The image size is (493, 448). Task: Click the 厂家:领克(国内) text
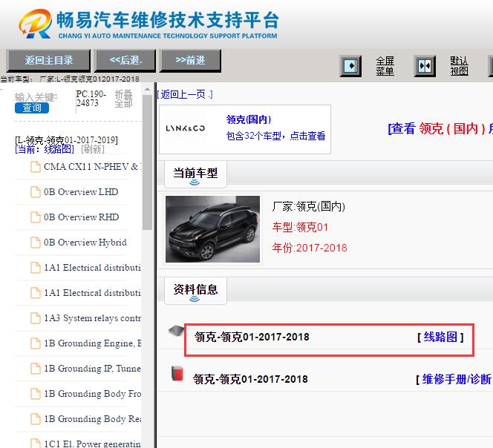coord(308,206)
